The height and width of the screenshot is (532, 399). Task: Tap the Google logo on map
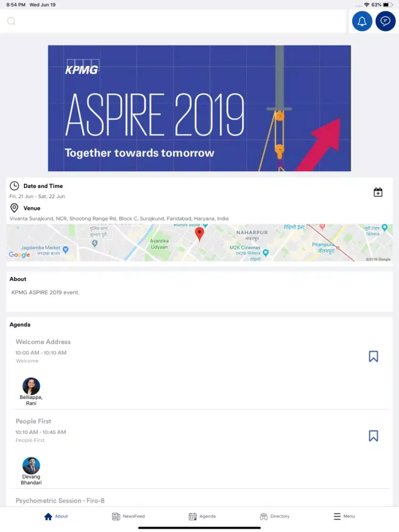19,254
